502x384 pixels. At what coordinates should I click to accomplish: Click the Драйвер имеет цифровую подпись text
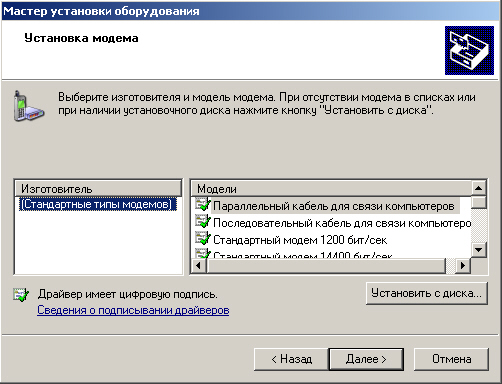[x=128, y=294]
